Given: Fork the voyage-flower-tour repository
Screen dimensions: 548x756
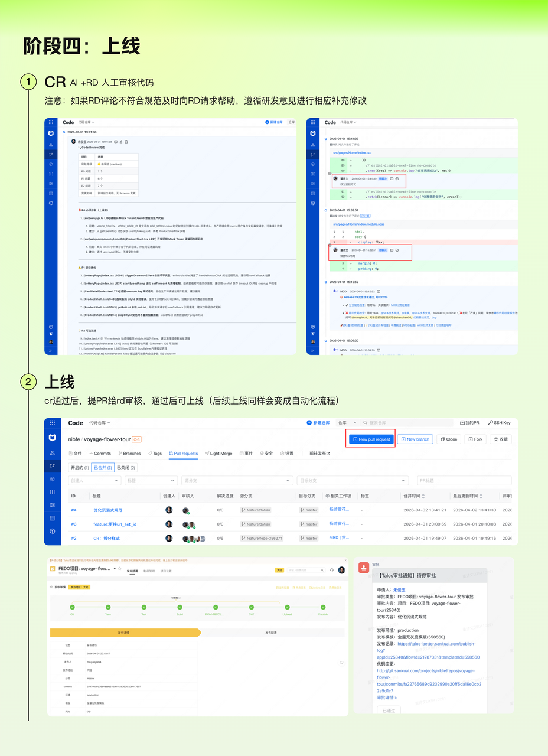Looking at the screenshot, I should pyautogui.click(x=475, y=439).
